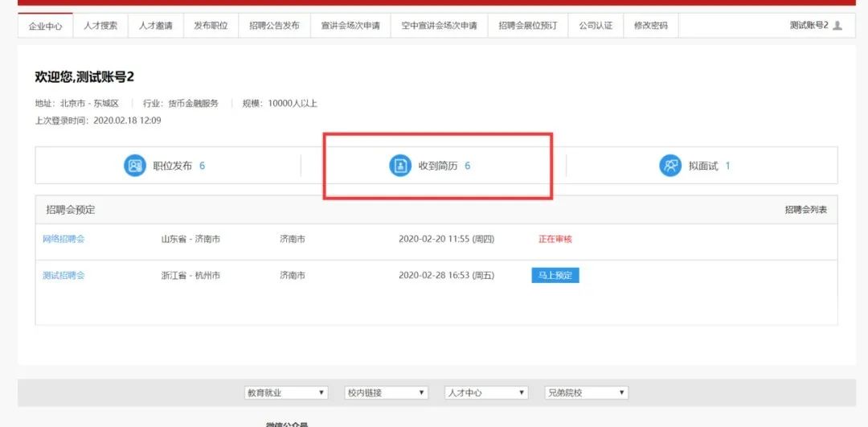Select the 招聘公告发布 tab
Image resolution: width=868 pixels, height=427 pixels.
tap(274, 26)
